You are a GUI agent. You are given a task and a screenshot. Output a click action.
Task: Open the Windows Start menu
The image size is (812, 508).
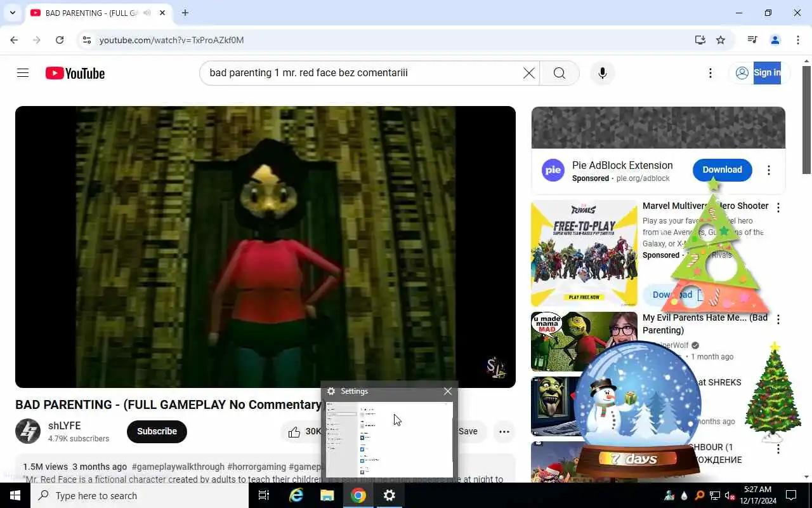click(15, 495)
